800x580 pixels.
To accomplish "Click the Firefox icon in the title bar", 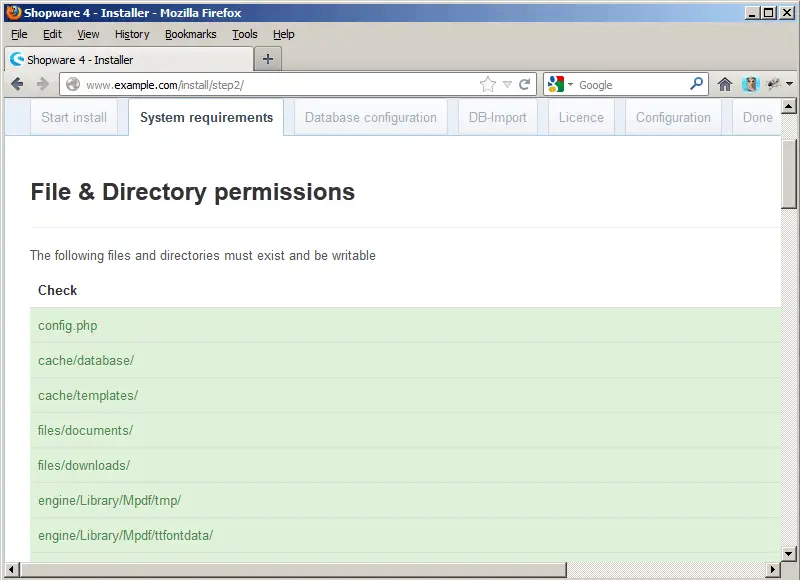I will (14, 12).
